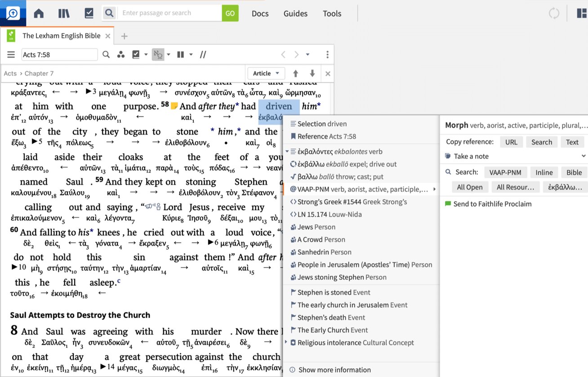Go forward with the right history arrow

click(296, 54)
